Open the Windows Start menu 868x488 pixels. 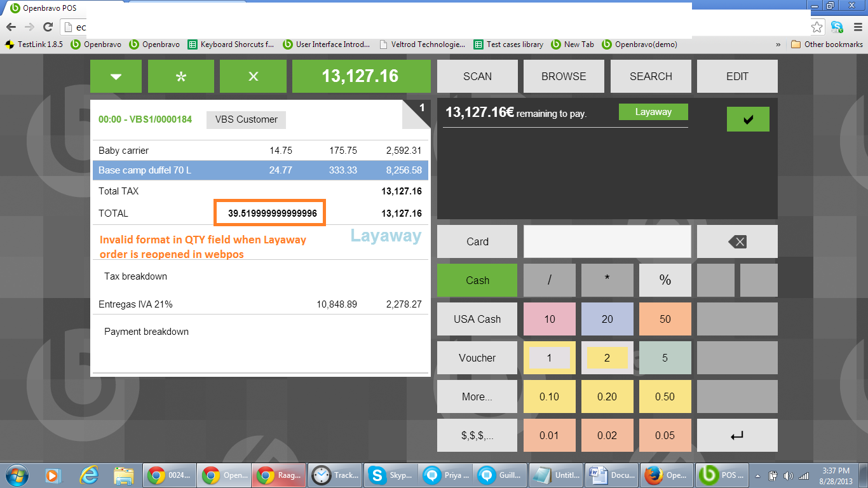[x=16, y=475]
